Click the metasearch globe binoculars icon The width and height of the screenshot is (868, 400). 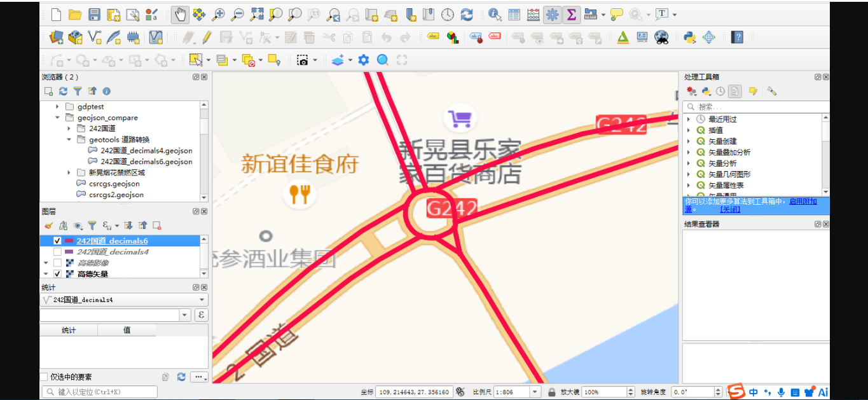[661, 38]
